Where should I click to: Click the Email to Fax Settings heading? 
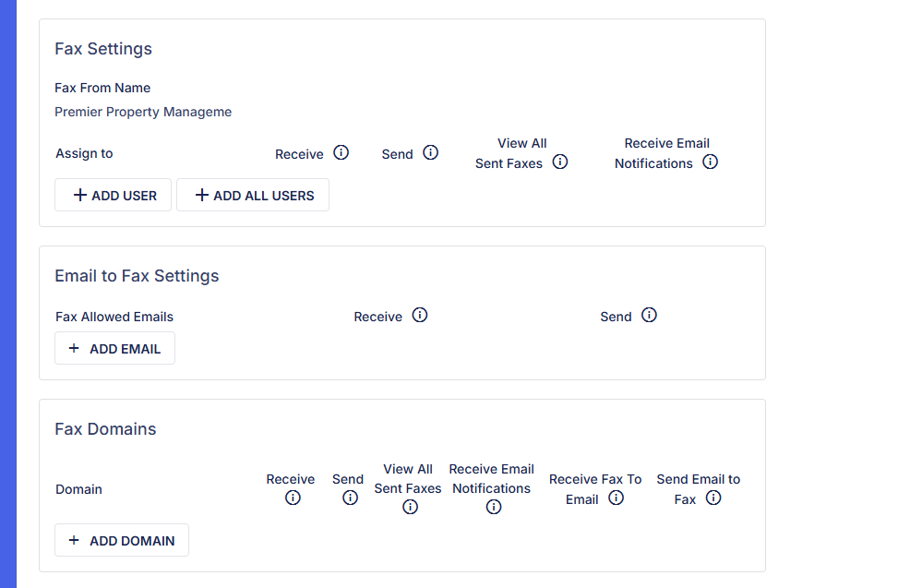(137, 276)
